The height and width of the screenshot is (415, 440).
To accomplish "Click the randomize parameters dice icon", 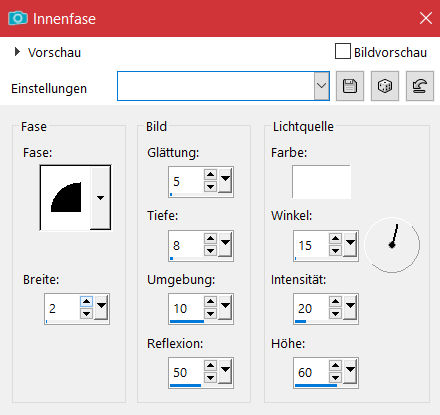I will point(385,86).
